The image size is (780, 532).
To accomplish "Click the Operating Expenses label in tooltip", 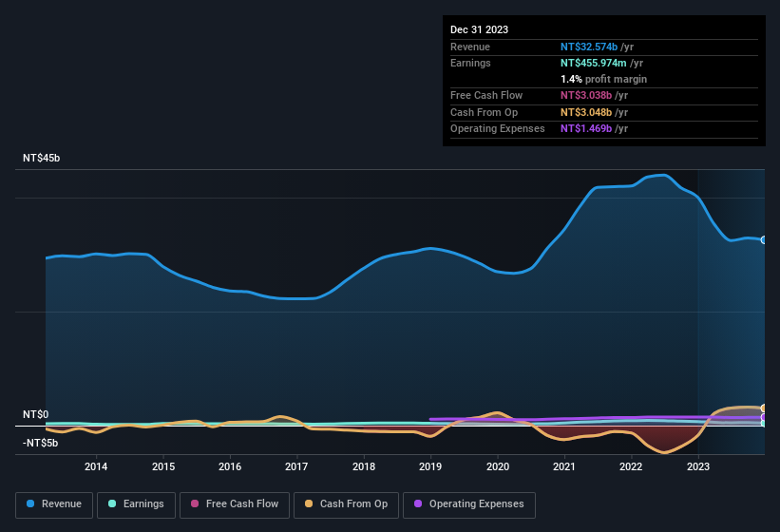I will tap(498, 129).
